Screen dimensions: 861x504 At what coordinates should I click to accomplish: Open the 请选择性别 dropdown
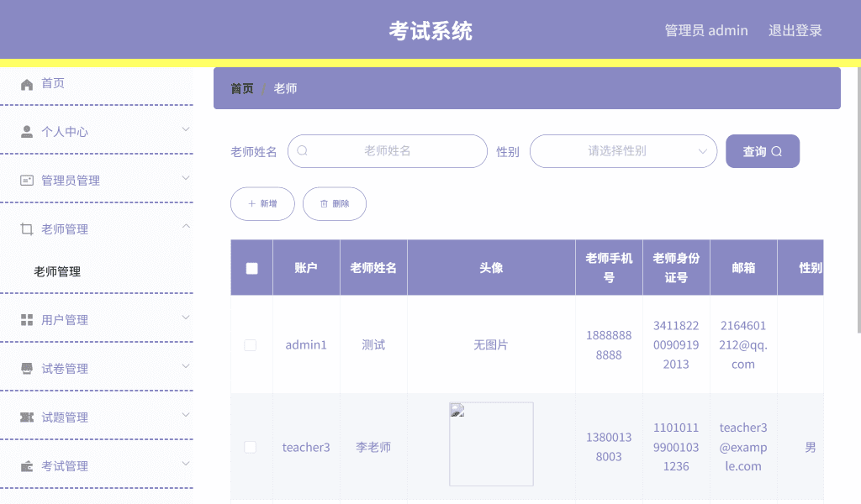tap(623, 151)
